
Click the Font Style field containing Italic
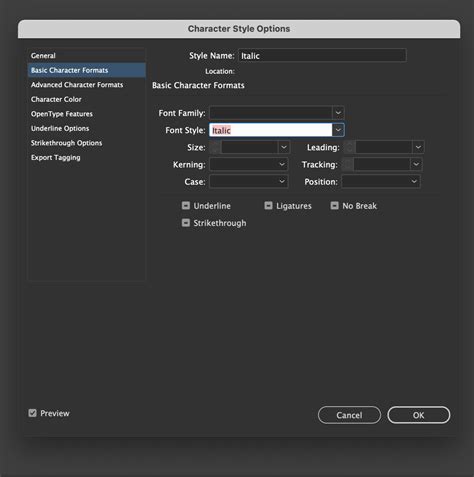pos(271,130)
